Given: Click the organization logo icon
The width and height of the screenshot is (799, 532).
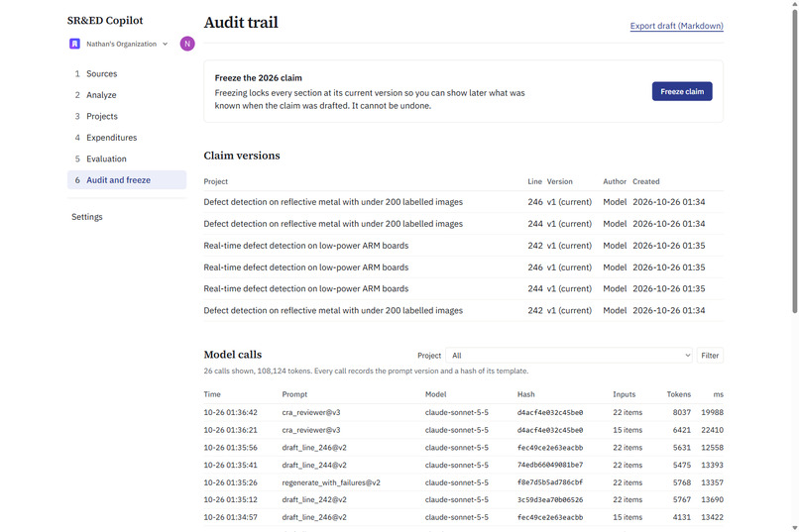Looking at the screenshot, I should [x=74, y=44].
